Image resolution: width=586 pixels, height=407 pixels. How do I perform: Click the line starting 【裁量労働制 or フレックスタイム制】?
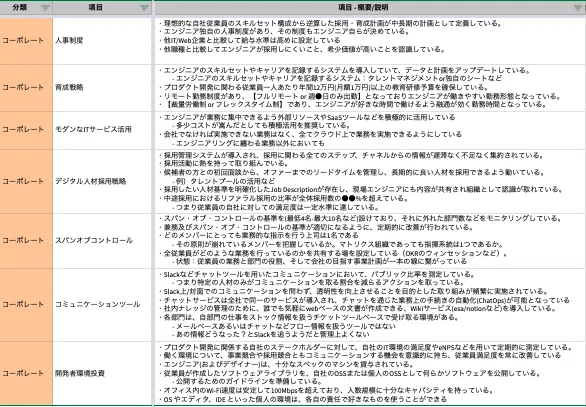353,105
